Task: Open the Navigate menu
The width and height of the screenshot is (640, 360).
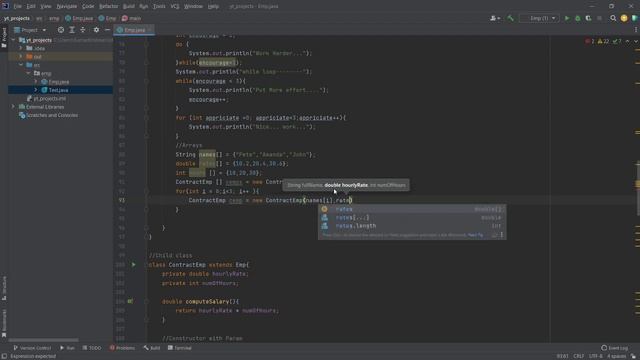Action: 67,6
